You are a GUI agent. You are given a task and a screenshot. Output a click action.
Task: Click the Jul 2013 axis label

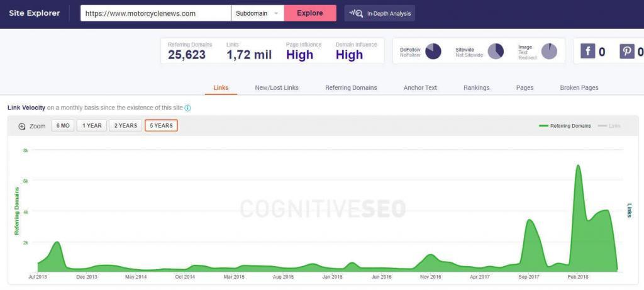click(x=37, y=277)
